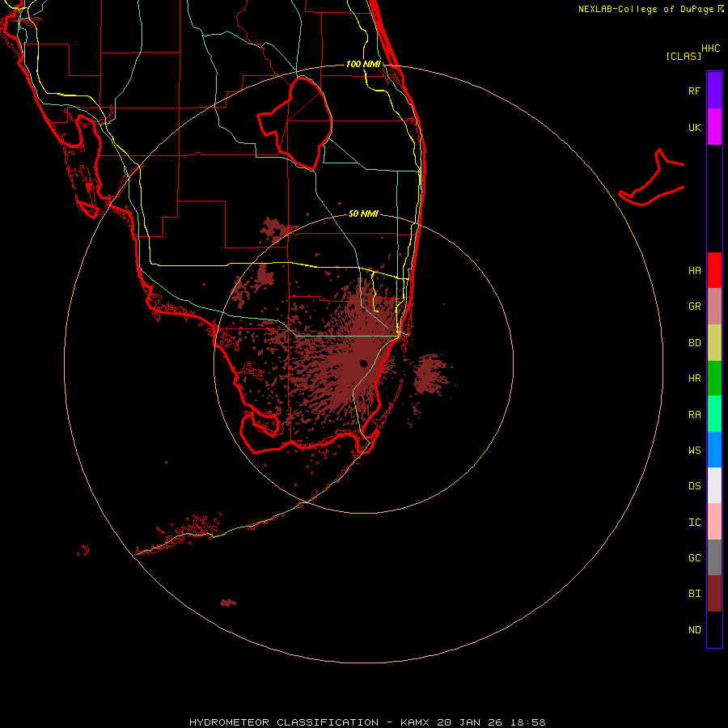
Task: Click the dark red BI swatch
Action: point(714,594)
